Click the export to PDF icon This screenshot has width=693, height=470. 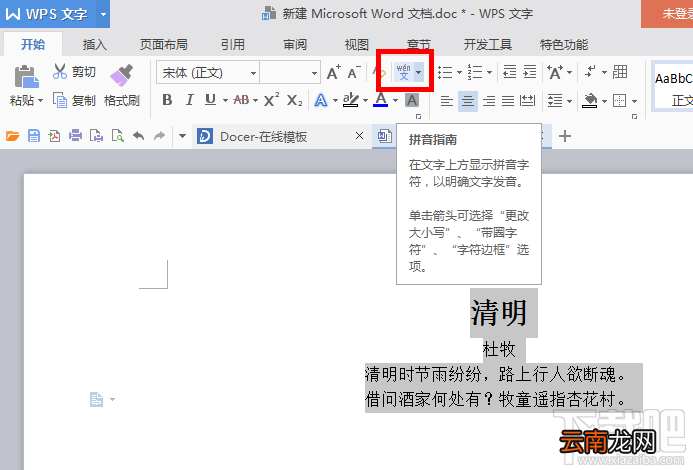pyautogui.click(x=54, y=136)
